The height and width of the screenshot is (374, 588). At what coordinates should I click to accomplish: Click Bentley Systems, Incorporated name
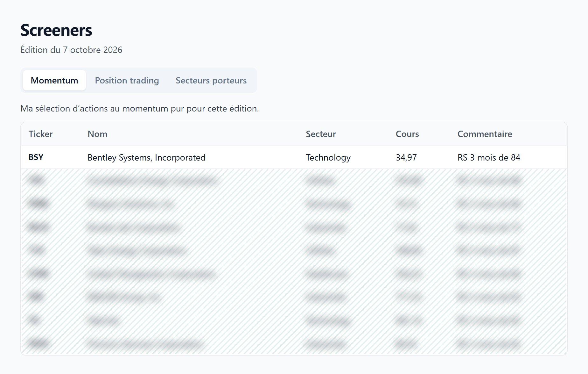tap(146, 157)
